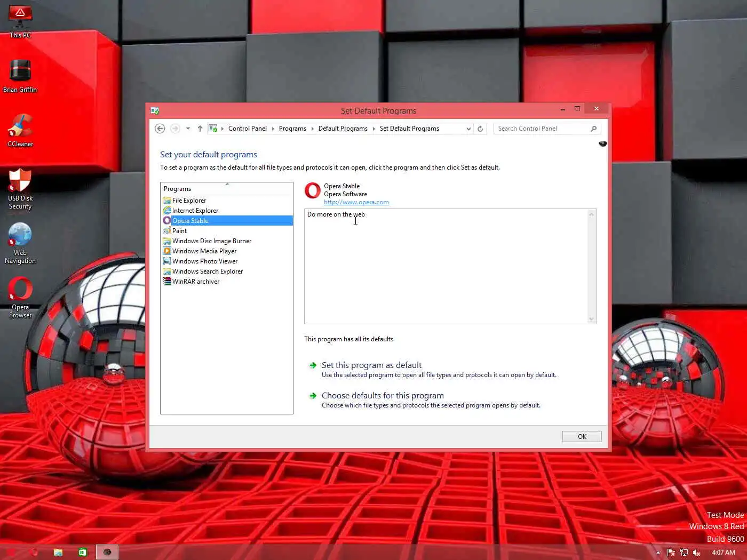747x560 pixels.
Task: Expand arrow after the Default Programs breadcrumb
Action: [374, 129]
